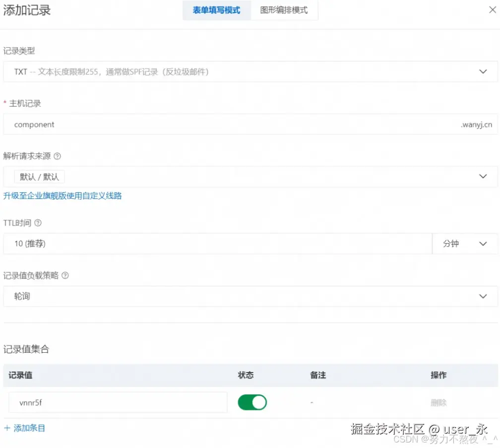Select the 表单填写模式 tab
The width and height of the screenshot is (500, 448).
(216, 10)
